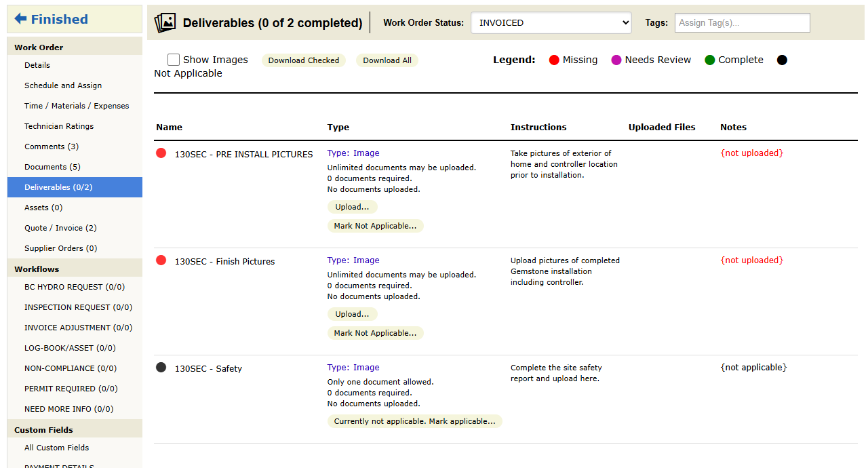The height and width of the screenshot is (468, 868).
Task: Click '130SEC - PRE INSTALL PICTURES' name text
Action: (x=244, y=155)
